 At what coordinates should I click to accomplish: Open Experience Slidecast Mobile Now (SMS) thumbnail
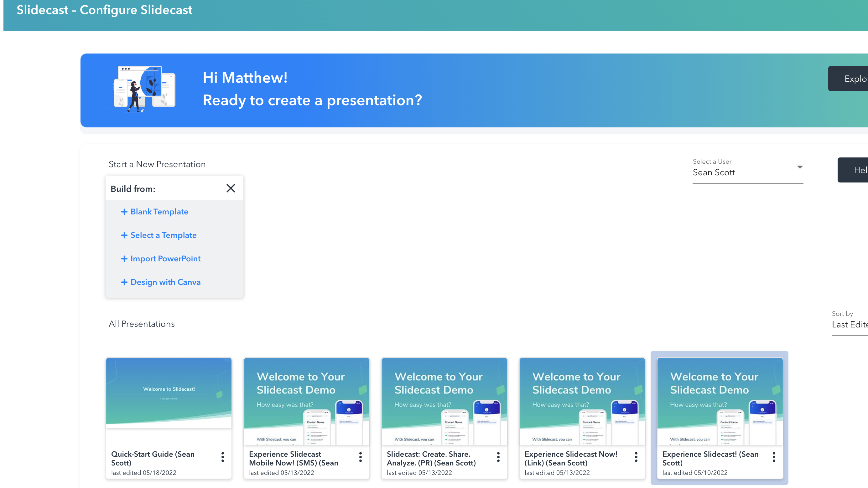coord(307,401)
